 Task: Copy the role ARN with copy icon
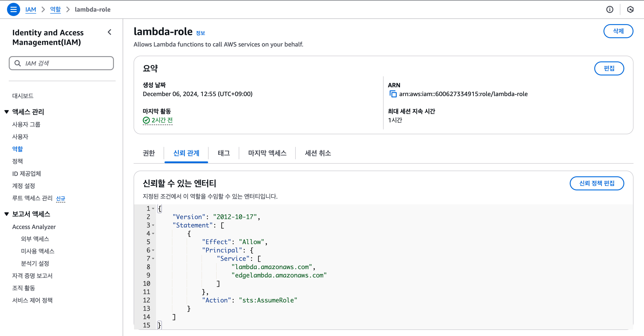393,94
